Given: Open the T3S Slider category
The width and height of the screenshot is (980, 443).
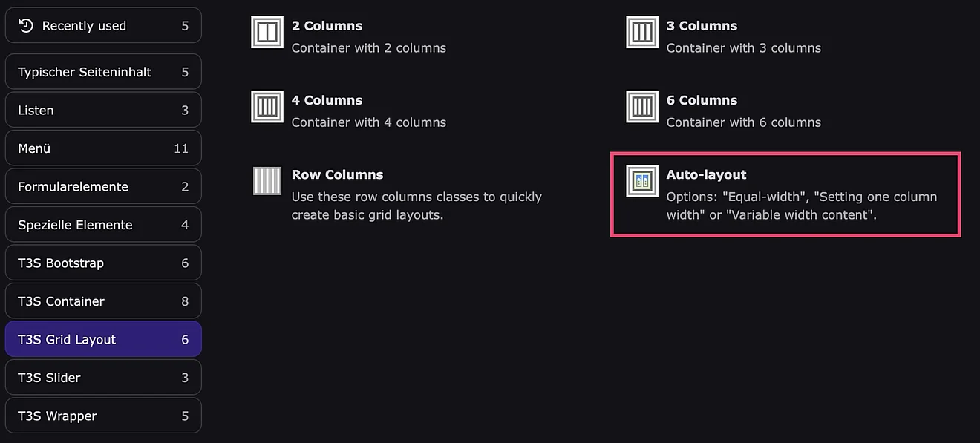Looking at the screenshot, I should [x=103, y=378].
